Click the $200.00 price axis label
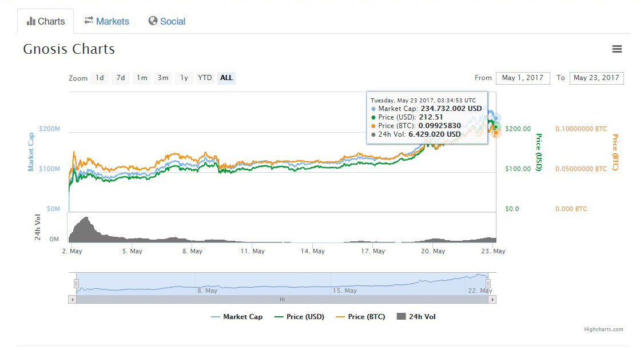644x350 pixels. click(x=518, y=129)
